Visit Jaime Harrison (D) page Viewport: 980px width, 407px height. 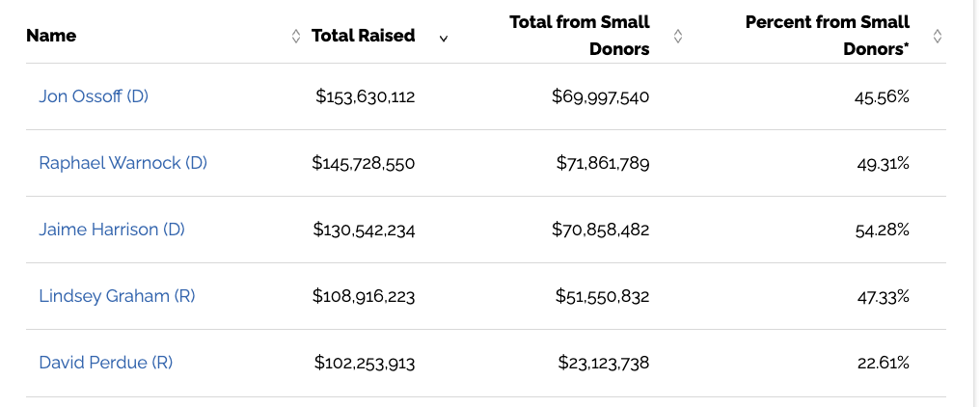[112, 230]
